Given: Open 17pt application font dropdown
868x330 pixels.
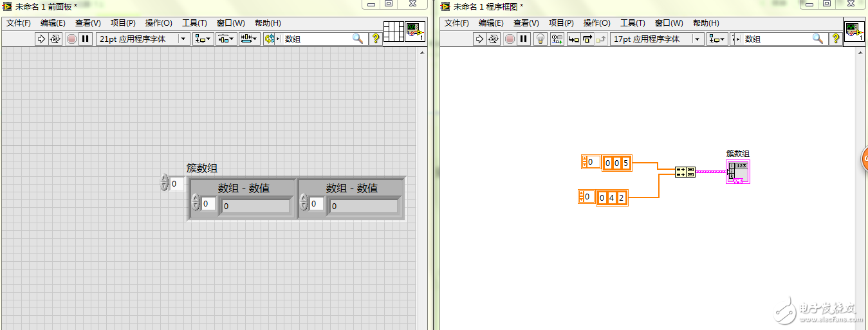Looking at the screenshot, I should point(657,39).
